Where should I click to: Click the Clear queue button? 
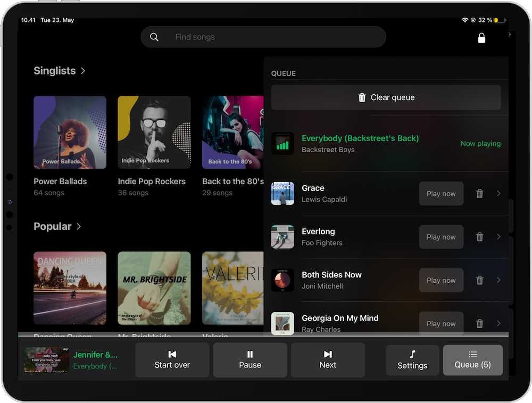386,97
